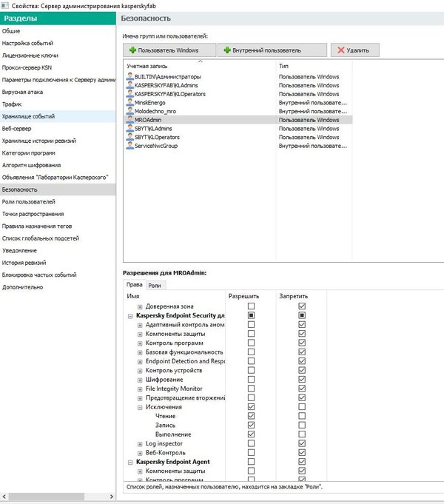444x504 pixels.
Task: Collapse the Kaspersky Endpoint Agent node
Action: click(x=130, y=463)
